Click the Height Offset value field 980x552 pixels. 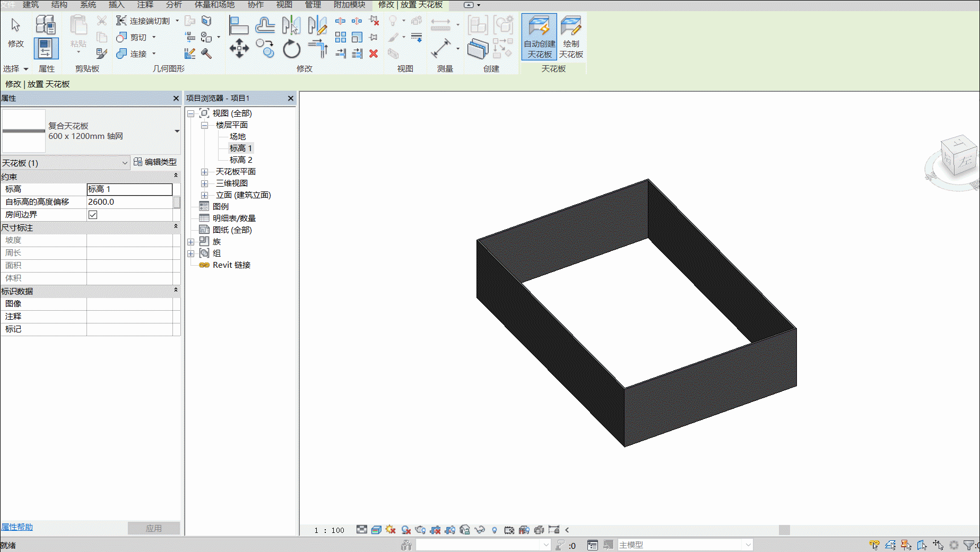(129, 202)
